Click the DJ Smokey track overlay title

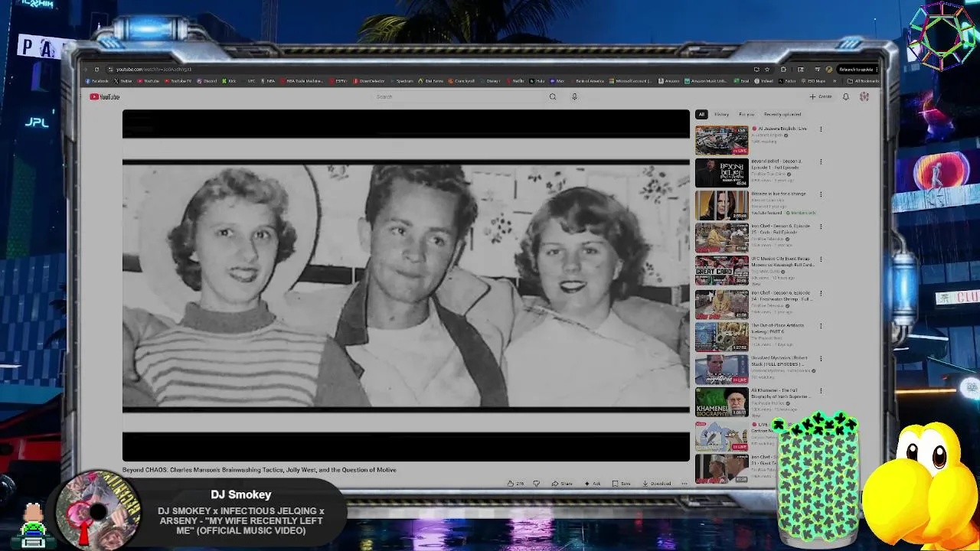click(241, 520)
